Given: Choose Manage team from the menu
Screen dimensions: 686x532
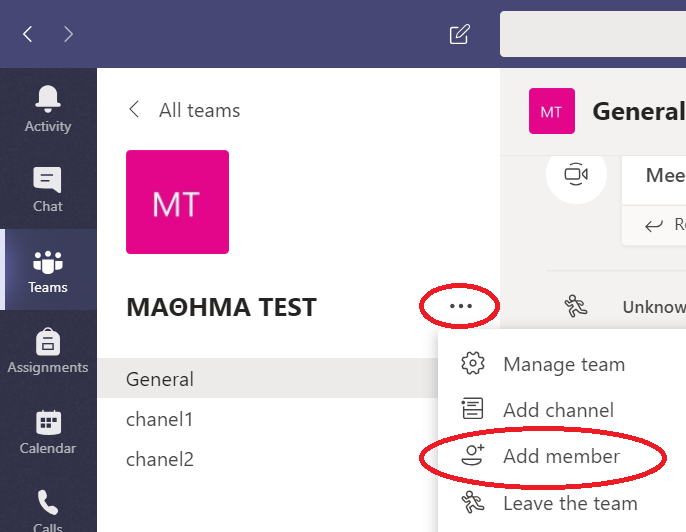Looking at the screenshot, I should click(562, 364).
